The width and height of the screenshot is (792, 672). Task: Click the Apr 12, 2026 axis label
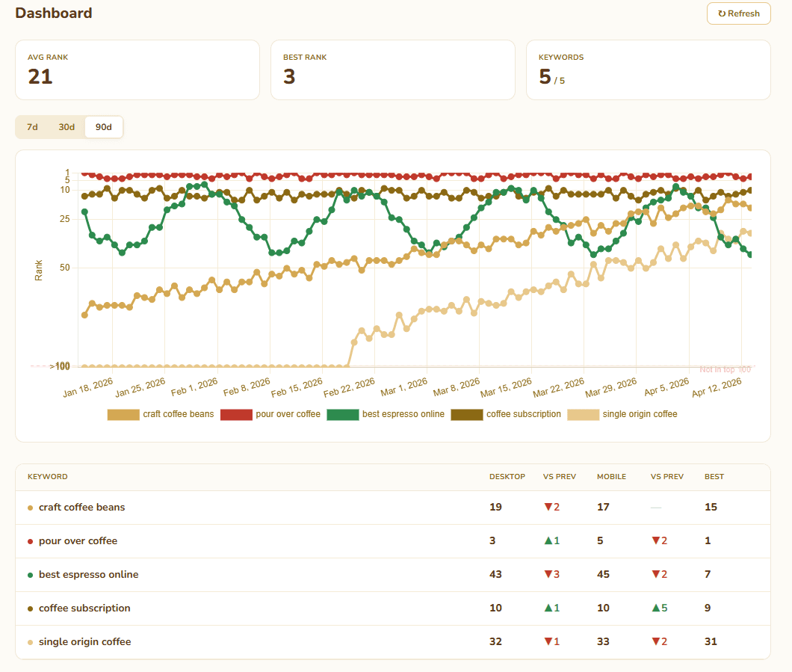717,387
